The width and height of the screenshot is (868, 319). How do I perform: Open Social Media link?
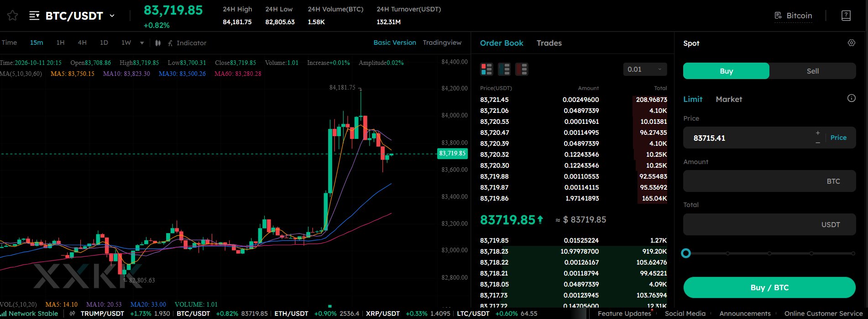(685, 314)
